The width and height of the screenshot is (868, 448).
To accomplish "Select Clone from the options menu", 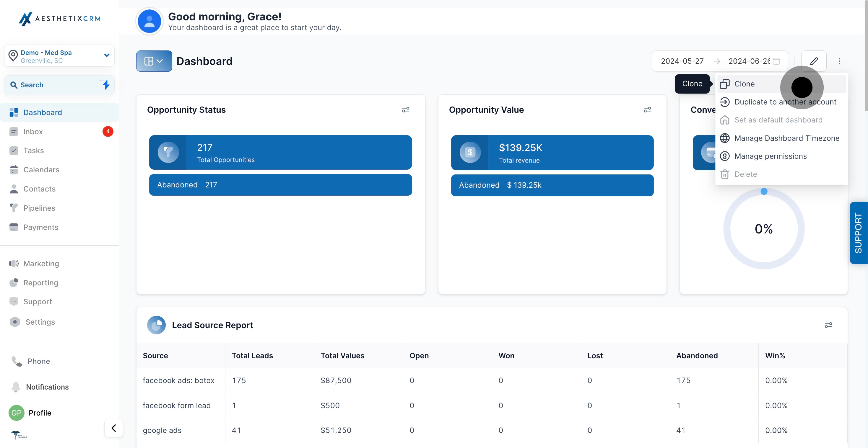I will 744,84.
